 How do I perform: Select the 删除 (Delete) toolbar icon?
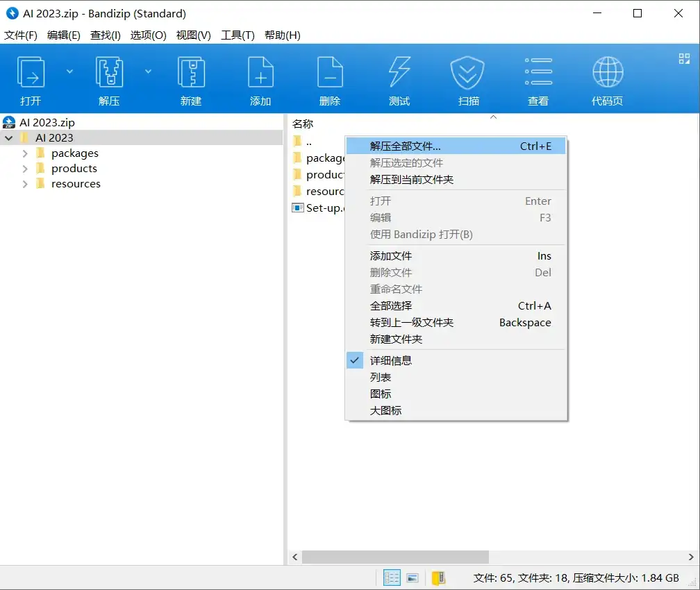[x=330, y=78]
